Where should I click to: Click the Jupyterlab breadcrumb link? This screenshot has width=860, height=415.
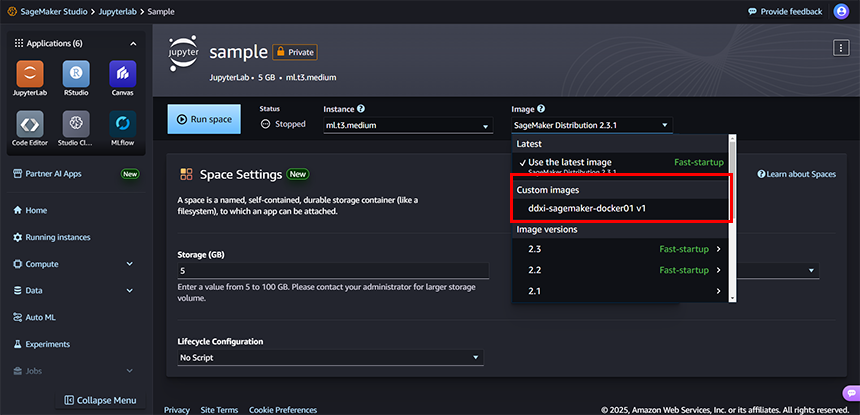coord(119,12)
